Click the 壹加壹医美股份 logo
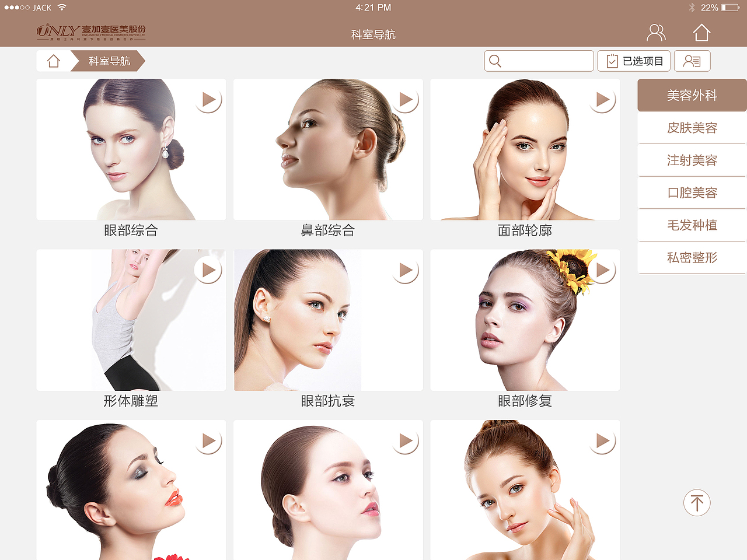The image size is (747, 560). point(91,32)
